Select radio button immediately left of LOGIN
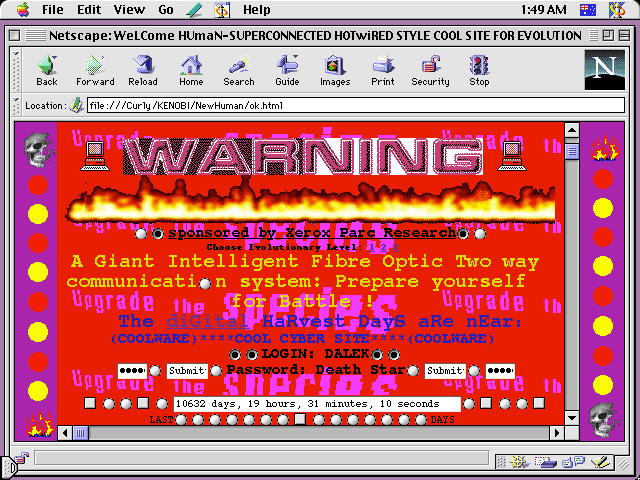The height and width of the screenshot is (480, 640). point(252,354)
